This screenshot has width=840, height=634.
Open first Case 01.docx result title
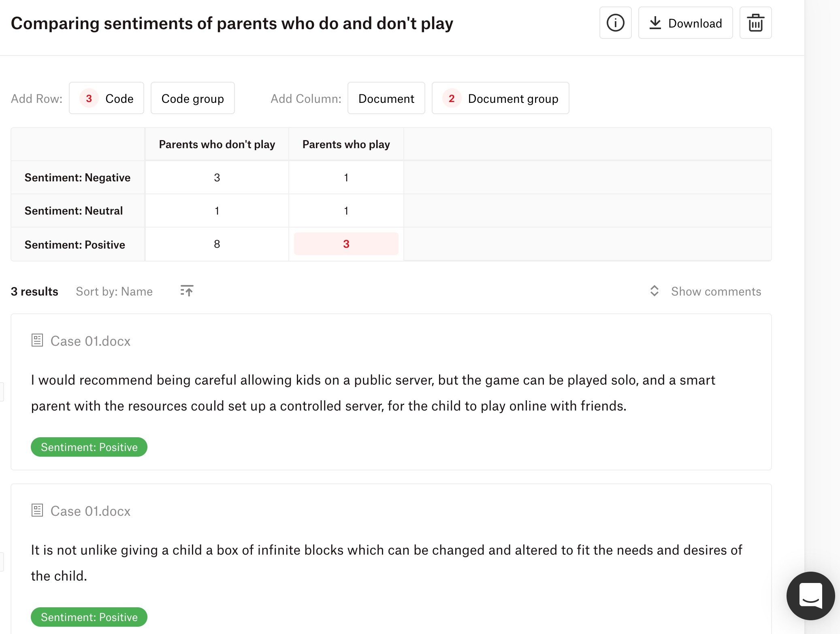(90, 341)
